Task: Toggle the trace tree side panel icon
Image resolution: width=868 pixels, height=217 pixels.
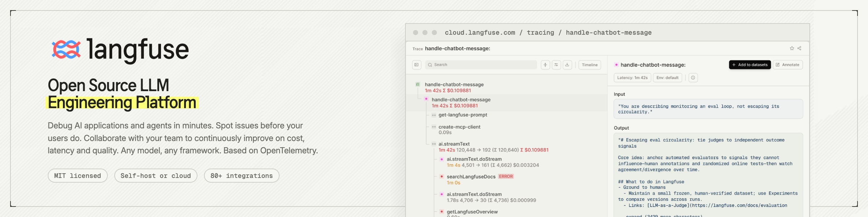Action: pos(417,65)
